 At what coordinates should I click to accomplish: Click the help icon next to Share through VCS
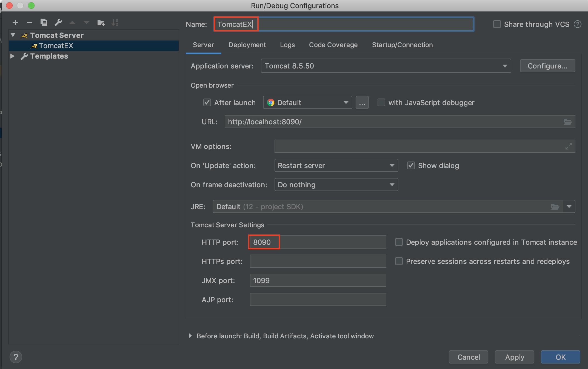click(x=578, y=24)
